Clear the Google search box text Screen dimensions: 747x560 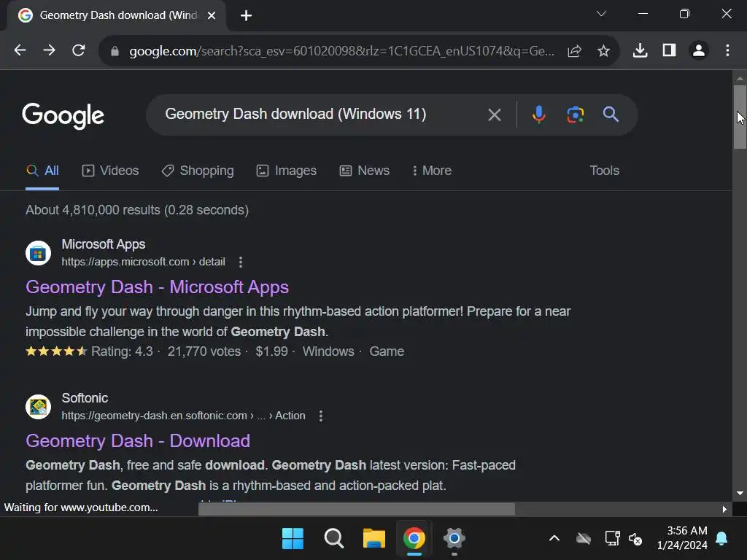pos(495,114)
